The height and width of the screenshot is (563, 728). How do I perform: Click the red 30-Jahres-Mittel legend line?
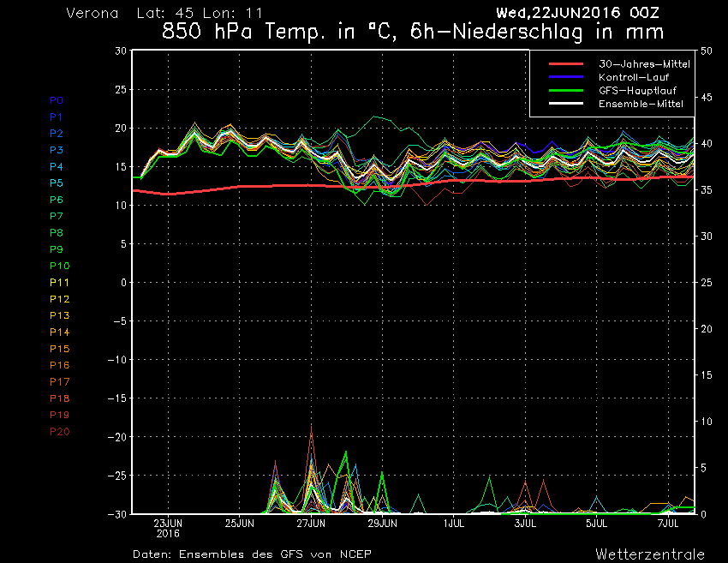coord(566,64)
